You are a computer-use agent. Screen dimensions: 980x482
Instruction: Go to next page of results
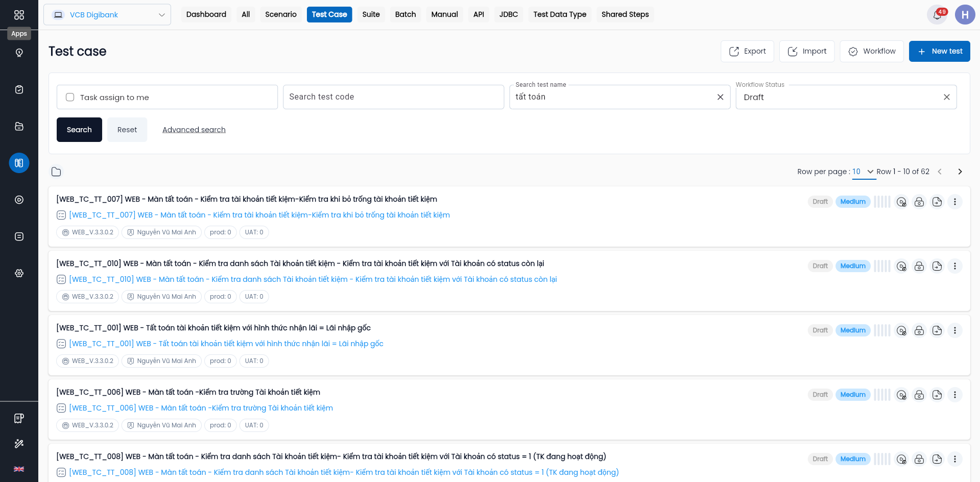(960, 172)
